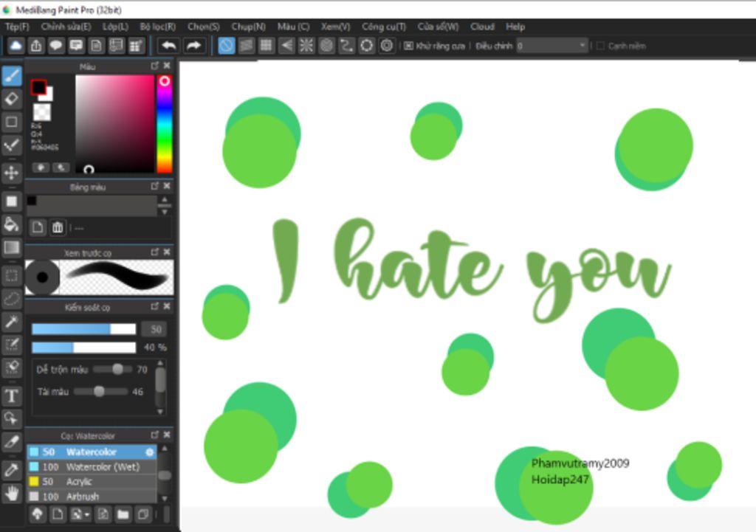Enable the Cạnh mềm checkbox
Screen dimensions: 756x532
pyautogui.click(x=600, y=46)
